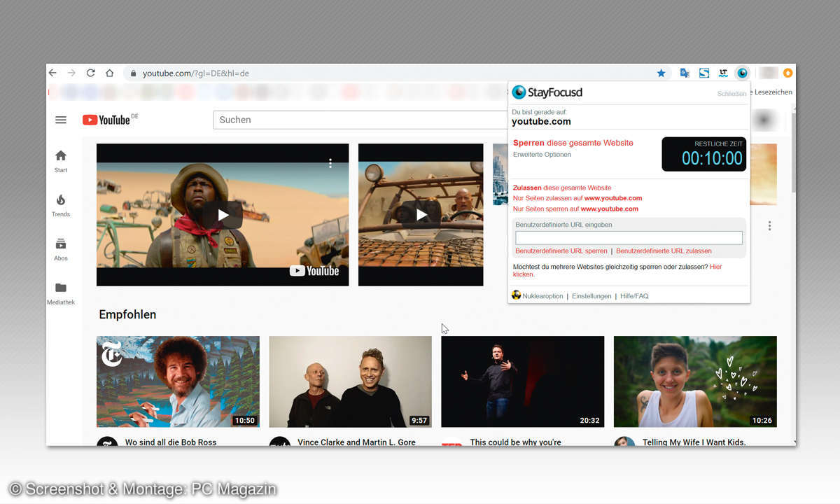Click title Vince Clarke and Martin L. Gore
The width and height of the screenshot is (840, 504).
point(356,442)
